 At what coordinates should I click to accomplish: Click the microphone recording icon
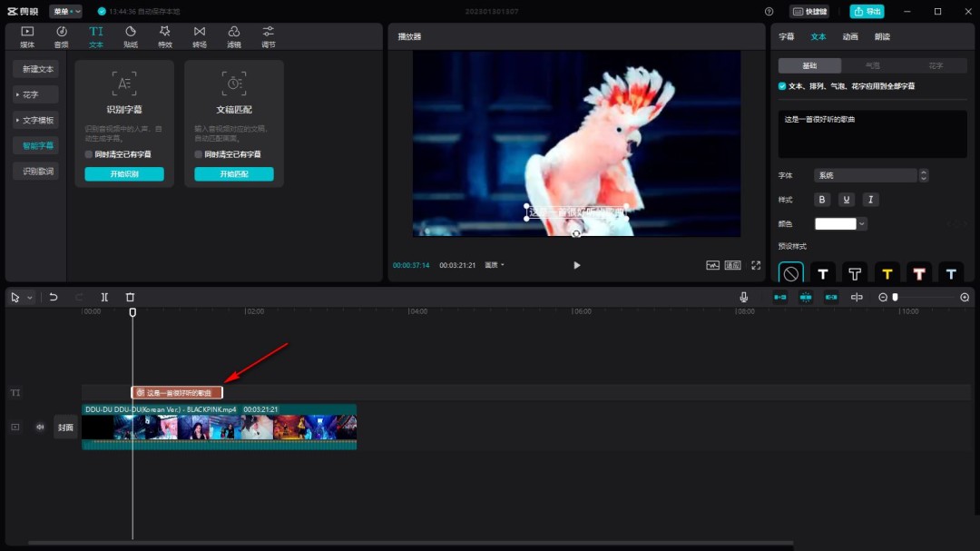[x=743, y=297]
